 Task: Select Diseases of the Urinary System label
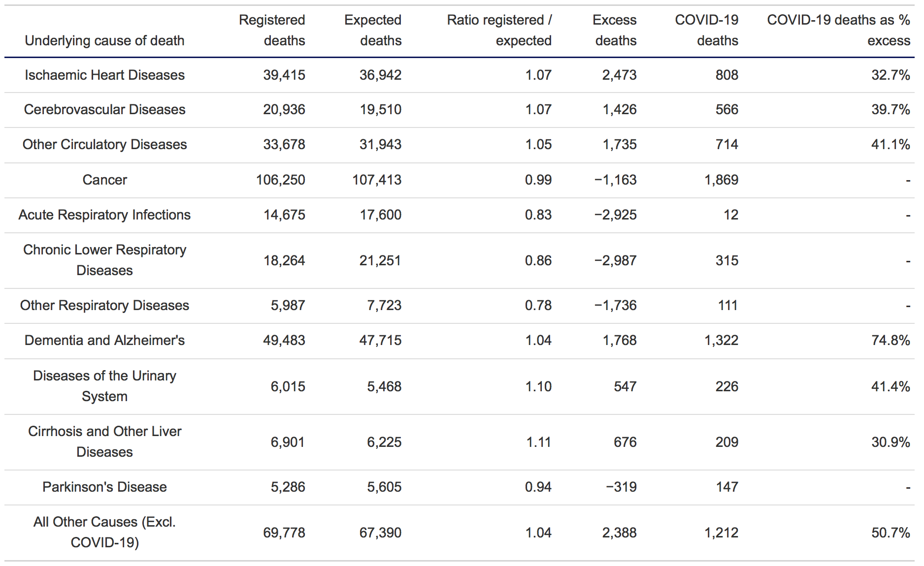tap(104, 386)
